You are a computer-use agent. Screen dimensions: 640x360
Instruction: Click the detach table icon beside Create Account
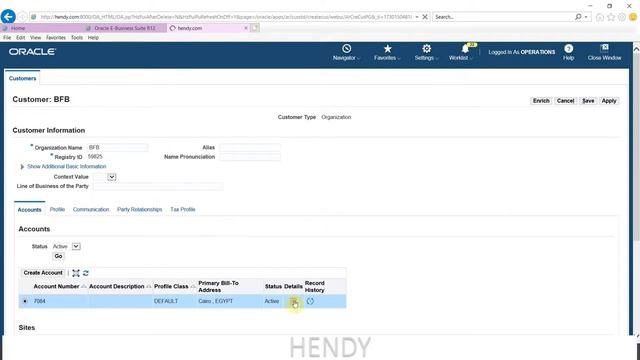(x=76, y=273)
